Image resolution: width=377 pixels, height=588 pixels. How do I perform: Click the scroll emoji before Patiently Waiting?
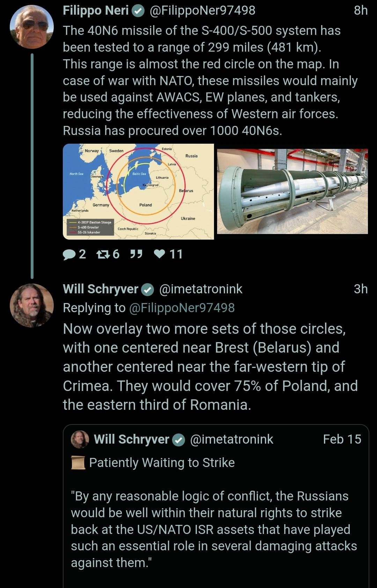78,463
